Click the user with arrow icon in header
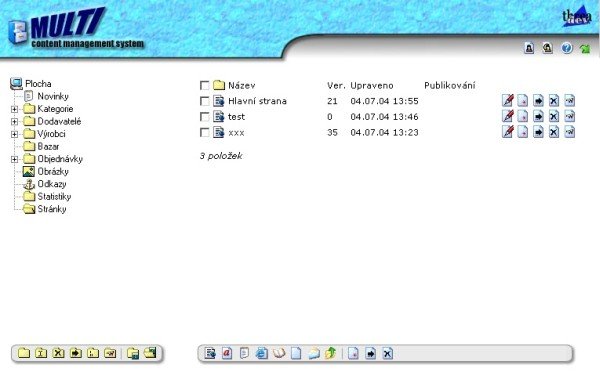The image size is (600, 379). 548,48
